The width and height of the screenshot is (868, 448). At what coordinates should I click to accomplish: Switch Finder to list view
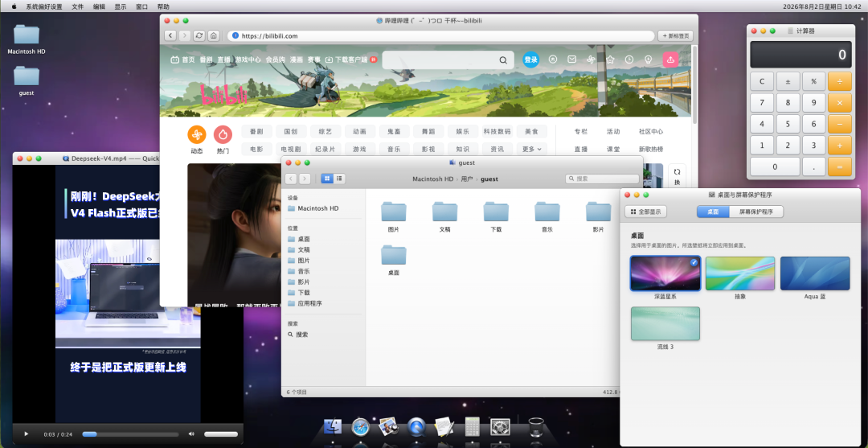click(x=339, y=179)
